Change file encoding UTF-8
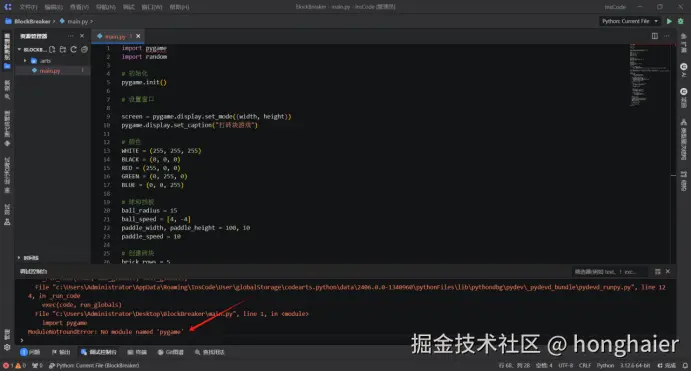Viewport: 692px width, 371px height. [566, 366]
